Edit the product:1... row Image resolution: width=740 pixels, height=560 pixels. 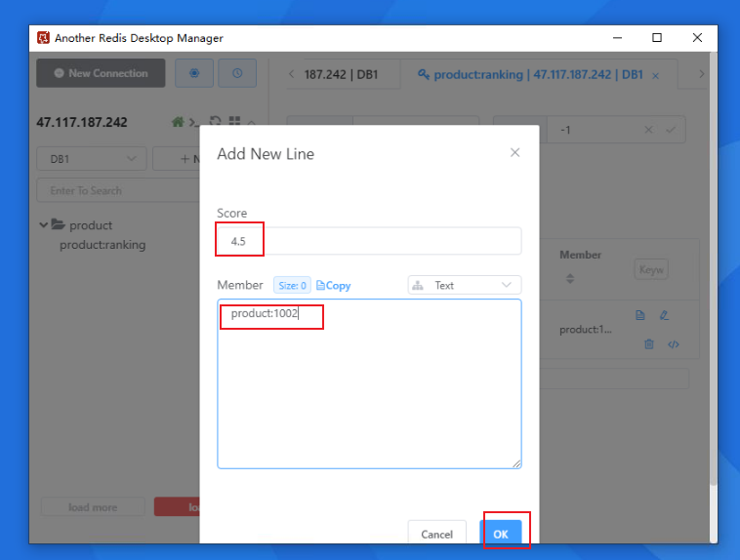664,315
